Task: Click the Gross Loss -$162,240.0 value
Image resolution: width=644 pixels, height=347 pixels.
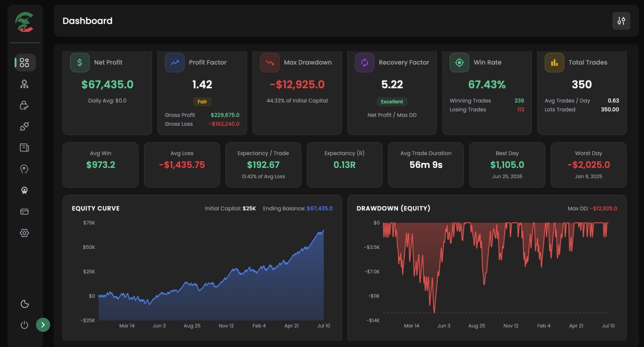Action: pos(224,124)
